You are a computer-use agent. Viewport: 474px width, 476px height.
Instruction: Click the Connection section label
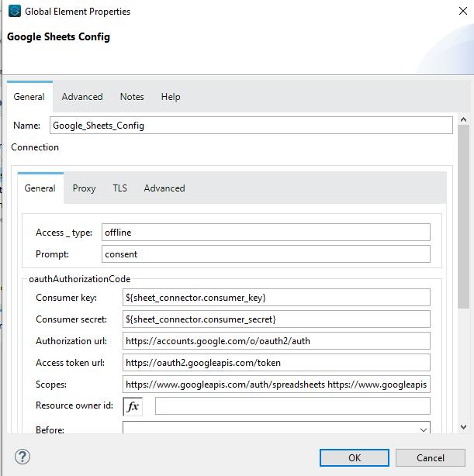[x=35, y=147]
